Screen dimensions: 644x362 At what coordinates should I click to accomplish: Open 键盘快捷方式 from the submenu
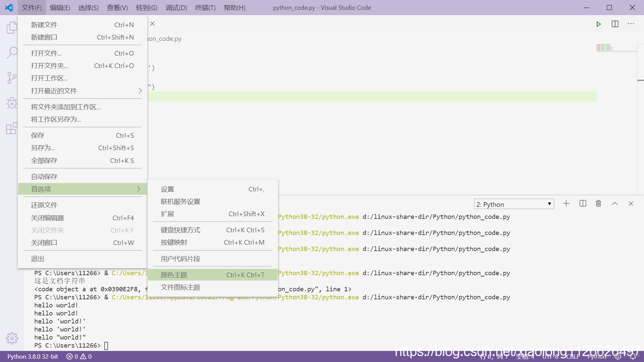pos(213,230)
